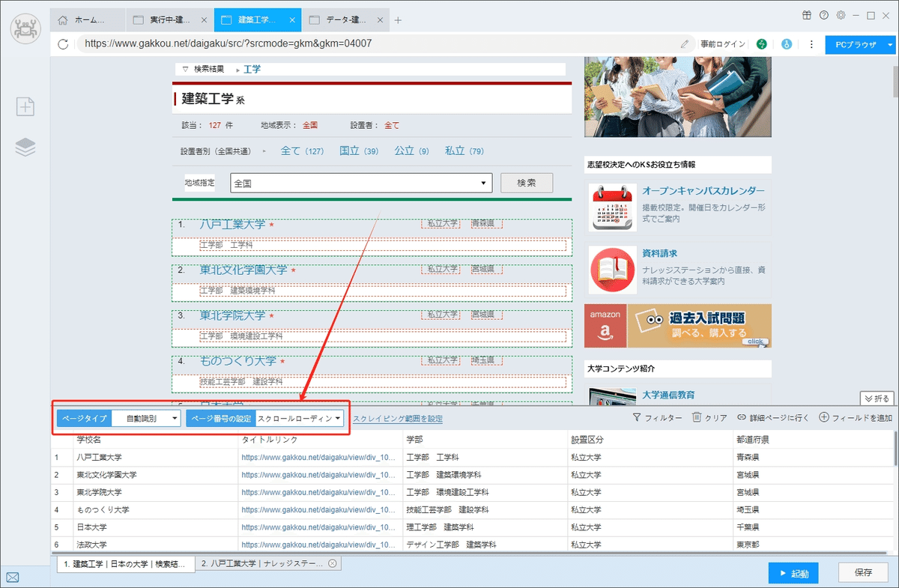Click the green circular zigzag icon
This screenshot has height=588, width=899.
pos(762,44)
